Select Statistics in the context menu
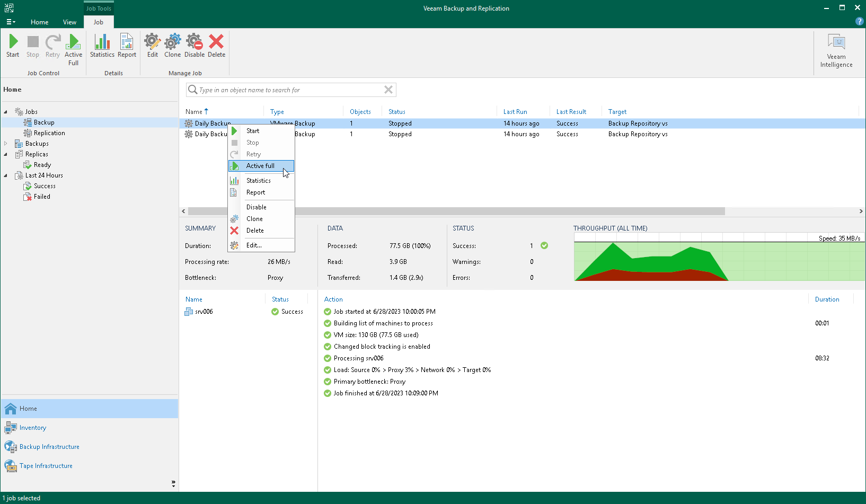 click(x=258, y=180)
